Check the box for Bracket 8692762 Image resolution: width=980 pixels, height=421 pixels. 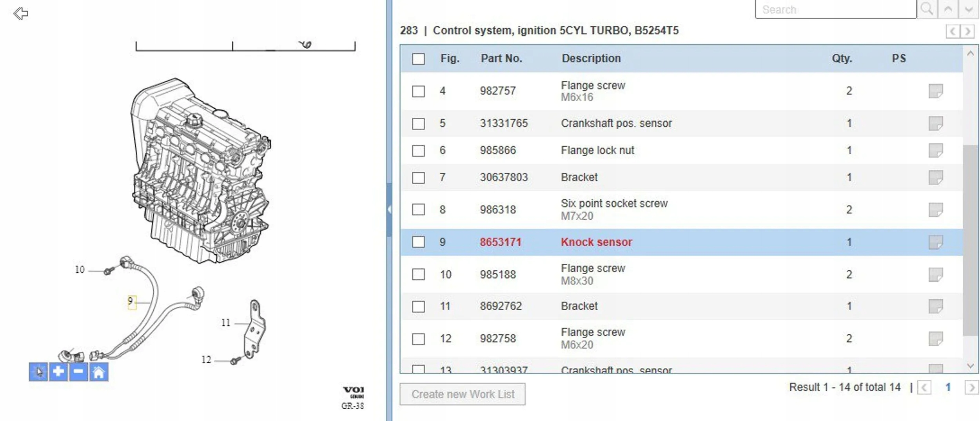(x=418, y=306)
